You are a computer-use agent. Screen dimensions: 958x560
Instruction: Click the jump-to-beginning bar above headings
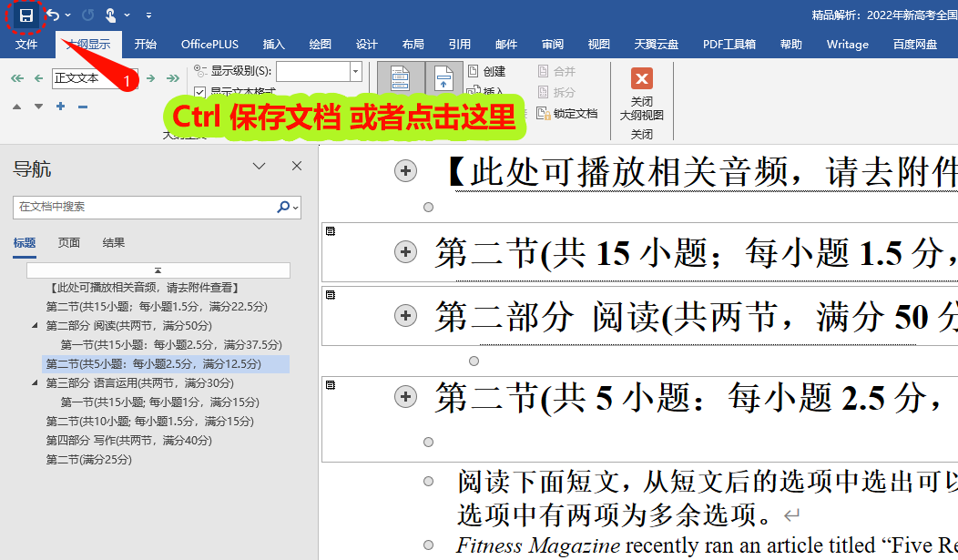coord(158,270)
